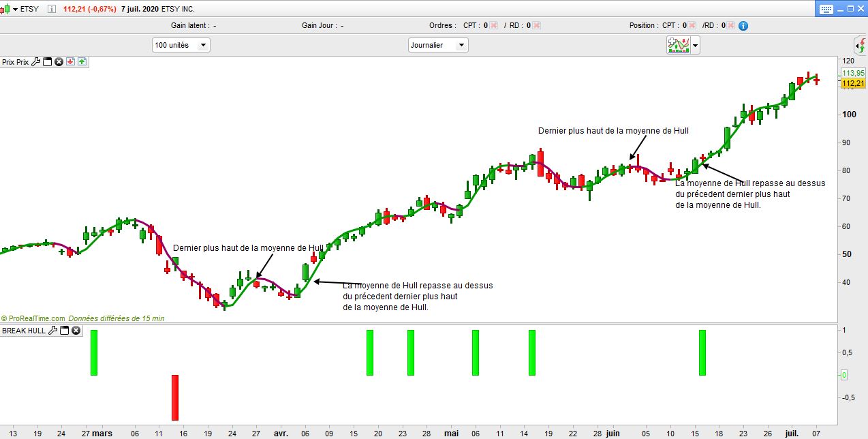
Task: Close the CPT position with the red X
Action: [692, 26]
